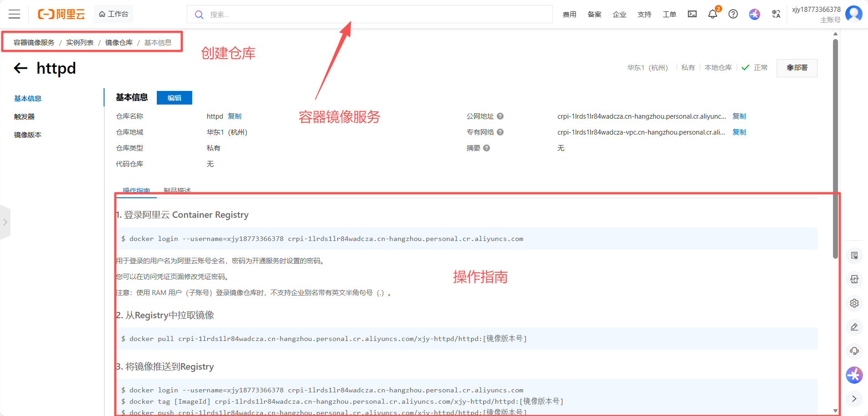Click the Alibaba Cloud logo
Image resolution: width=868 pixels, height=416 pixels.
click(61, 14)
